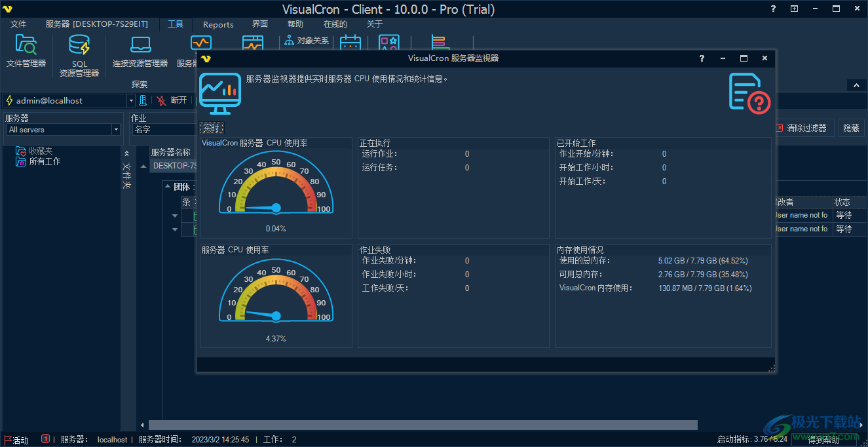Click the 可用总内存 2.76 GB value
Image resolution: width=868 pixels, height=447 pixels.
[703, 275]
